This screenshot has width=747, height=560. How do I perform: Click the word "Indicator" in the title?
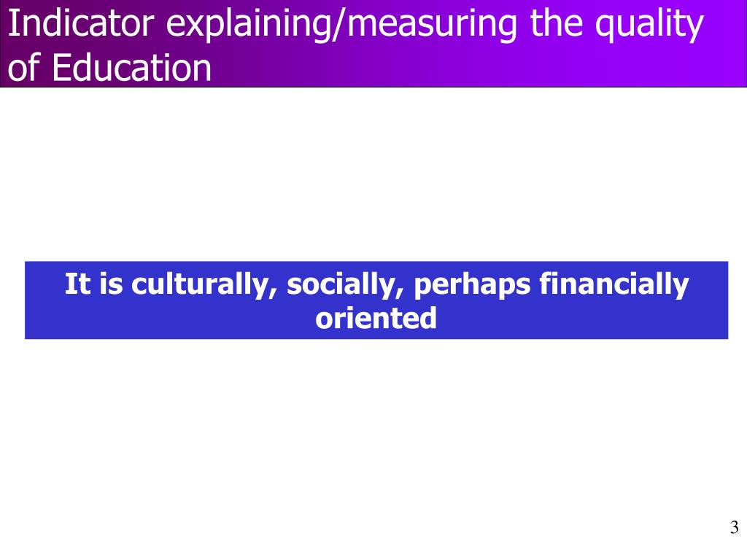pos(81,24)
